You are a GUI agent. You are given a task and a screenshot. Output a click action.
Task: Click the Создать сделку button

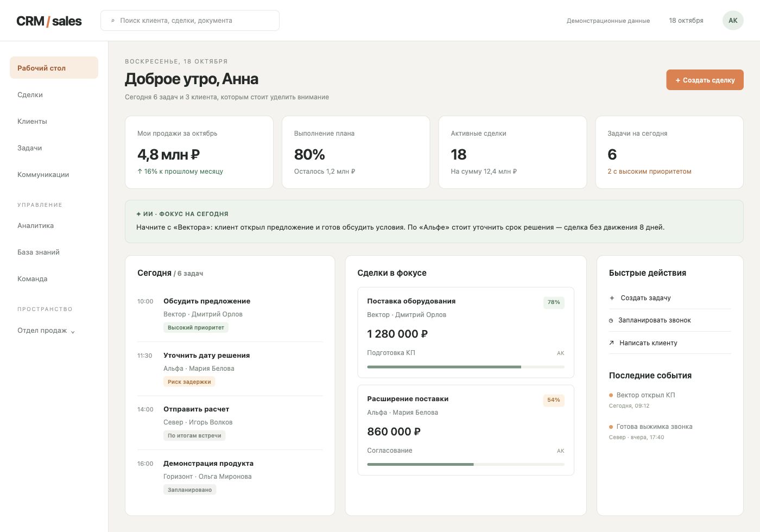(x=705, y=80)
